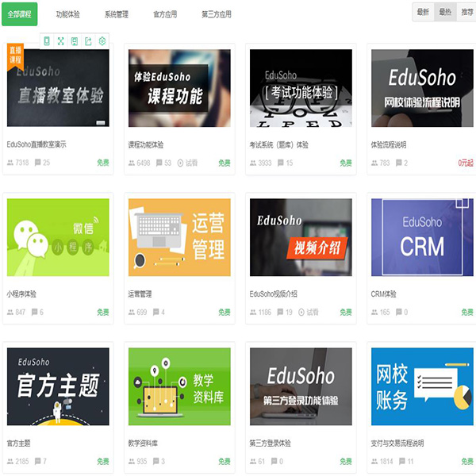Click the 直播教室体验 chalkboard thumbnail
Screen dimensions: 476x476
58,88
